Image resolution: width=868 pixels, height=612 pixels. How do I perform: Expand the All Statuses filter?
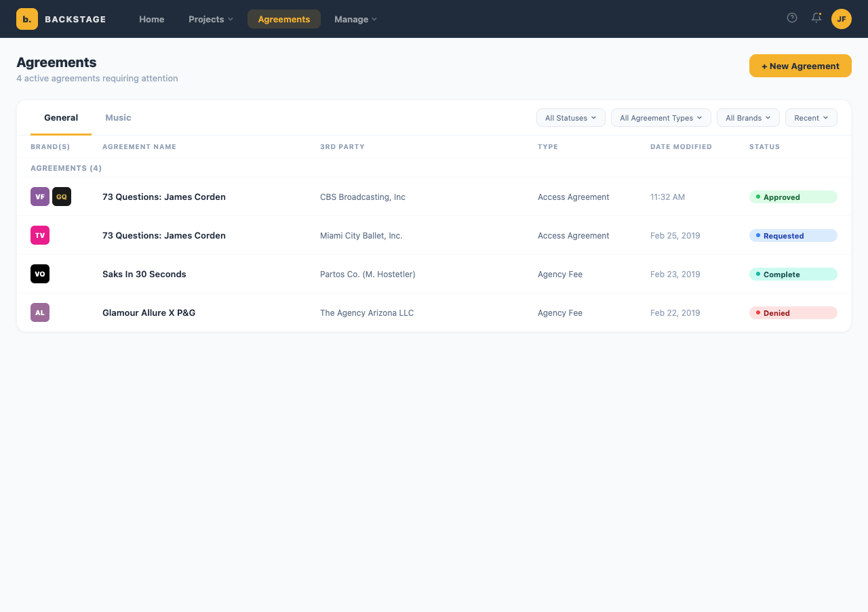[570, 118]
